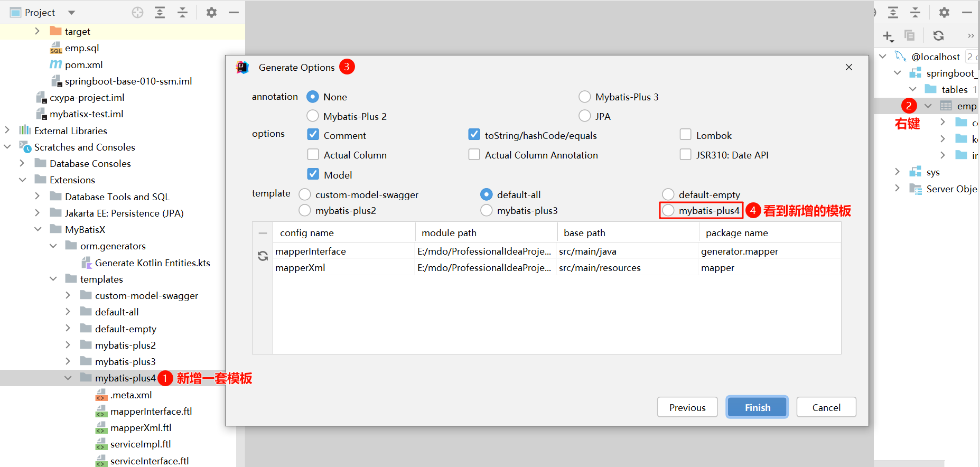
Task: Open mapperInterface.ftl in the tree
Action: pos(151,411)
